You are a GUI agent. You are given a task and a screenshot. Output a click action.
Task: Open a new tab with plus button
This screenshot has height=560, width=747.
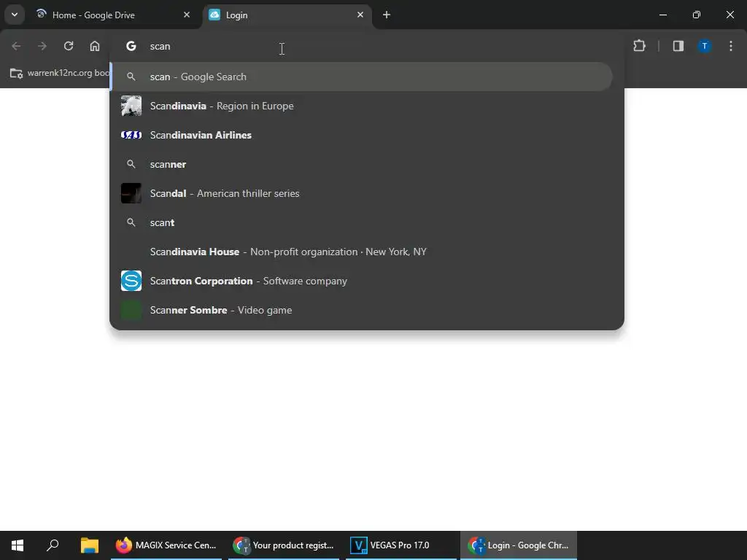[387, 15]
